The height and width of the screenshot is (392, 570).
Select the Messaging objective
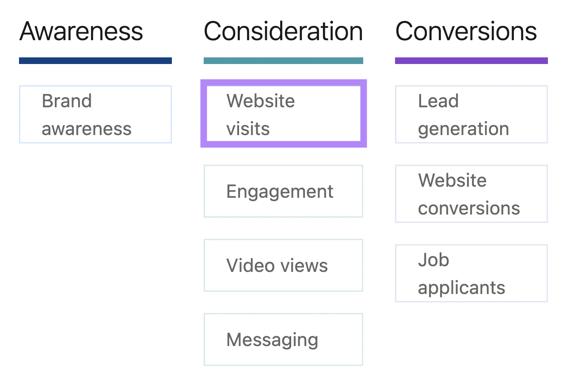point(283,339)
